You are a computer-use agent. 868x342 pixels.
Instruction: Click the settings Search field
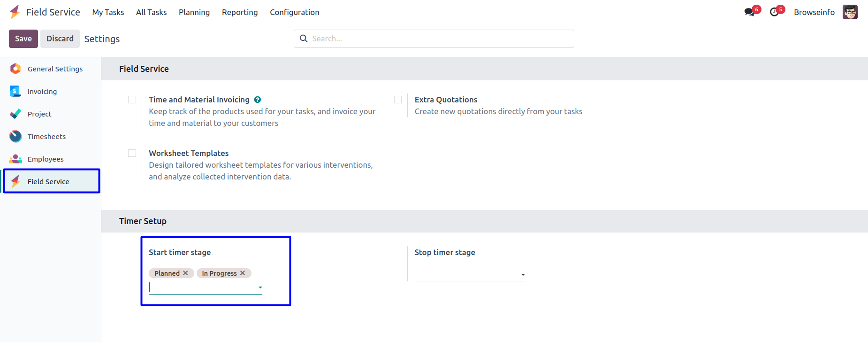point(441,39)
